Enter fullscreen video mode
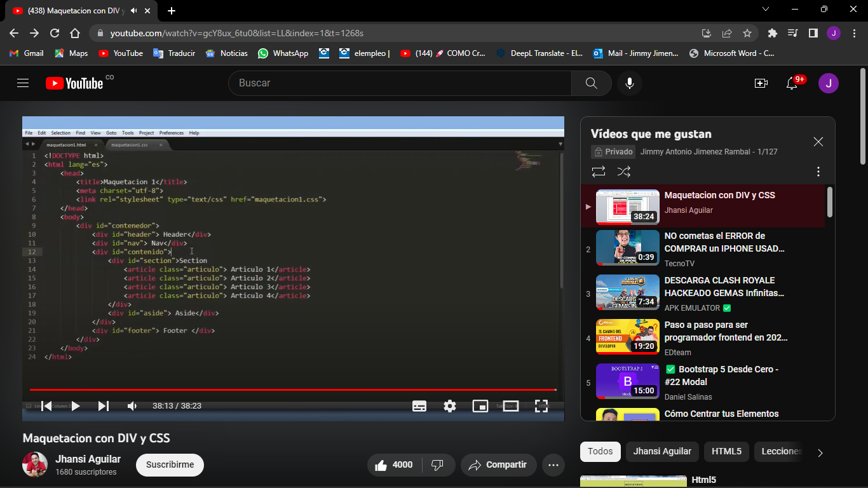868x488 pixels. tap(541, 406)
